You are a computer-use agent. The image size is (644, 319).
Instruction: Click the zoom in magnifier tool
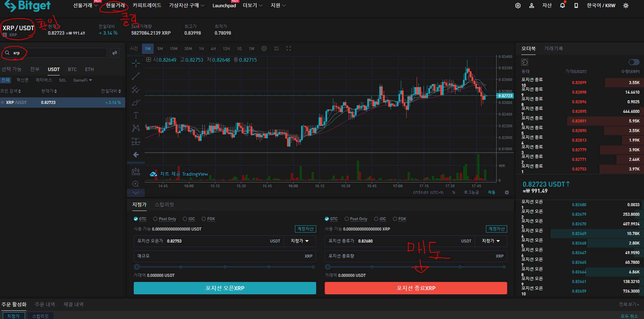[x=136, y=184]
